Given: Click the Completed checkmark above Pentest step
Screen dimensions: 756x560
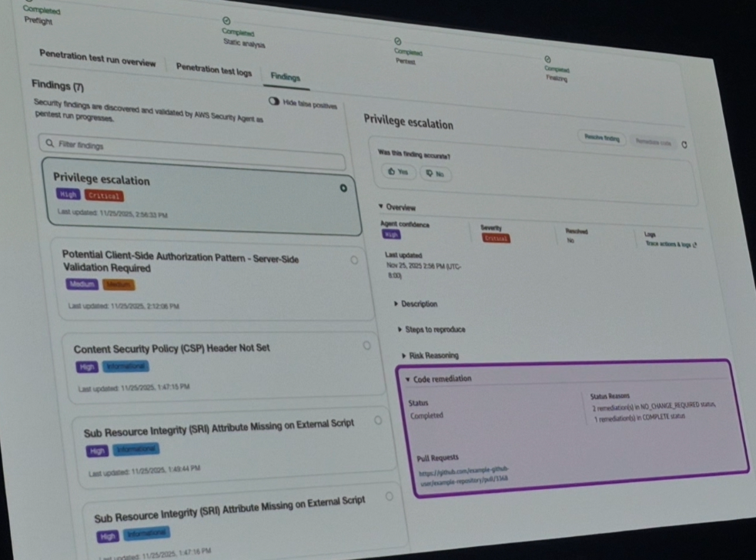Looking at the screenshot, I should point(397,42).
